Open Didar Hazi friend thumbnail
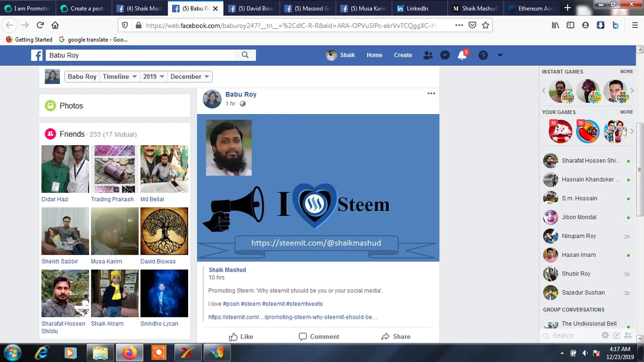The height and width of the screenshot is (362, 644). tap(65, 169)
